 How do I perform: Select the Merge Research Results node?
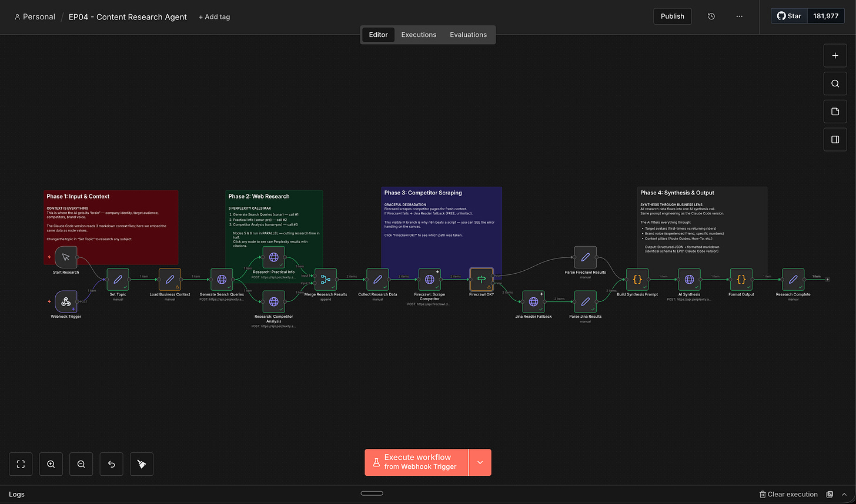[326, 280]
